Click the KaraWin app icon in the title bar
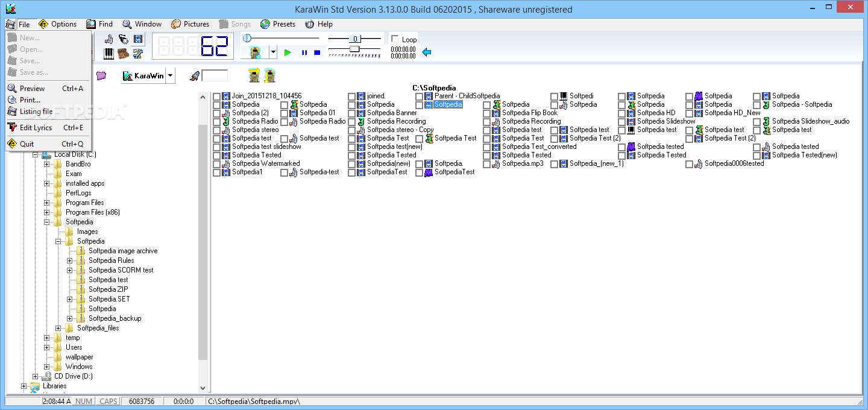 coord(10,9)
